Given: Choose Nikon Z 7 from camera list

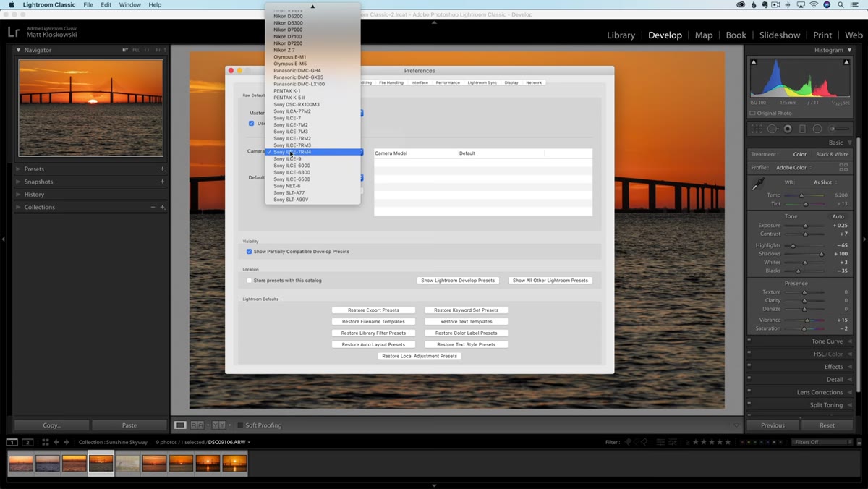Looking at the screenshot, I should click(312, 50).
